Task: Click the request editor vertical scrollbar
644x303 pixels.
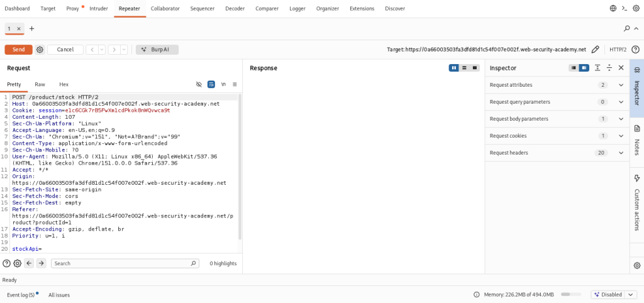Action: click(x=240, y=167)
